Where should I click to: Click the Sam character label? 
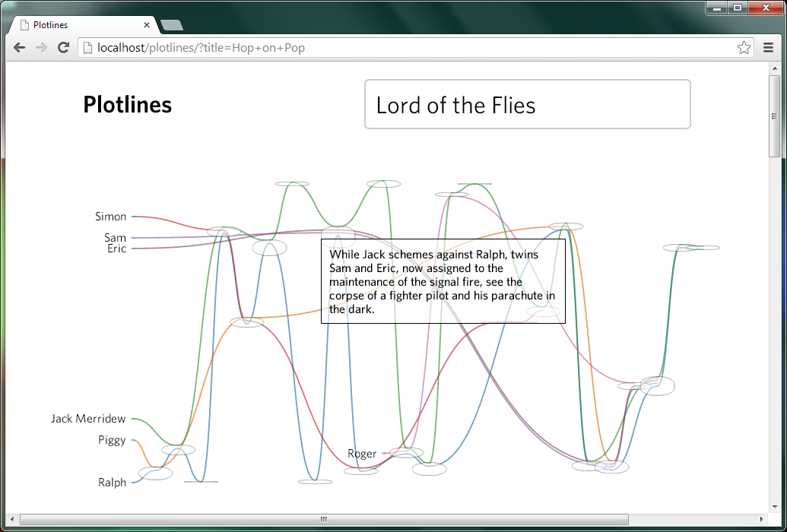tap(115, 237)
